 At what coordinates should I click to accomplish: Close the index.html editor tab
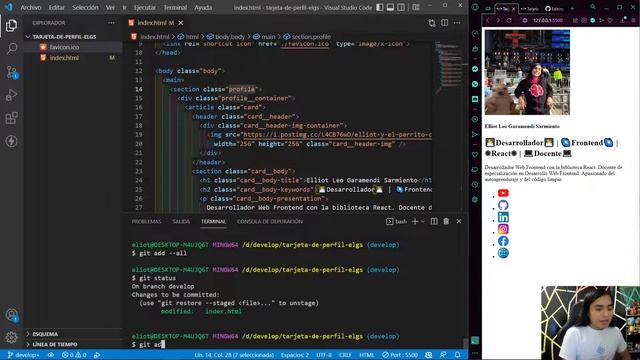181,23
